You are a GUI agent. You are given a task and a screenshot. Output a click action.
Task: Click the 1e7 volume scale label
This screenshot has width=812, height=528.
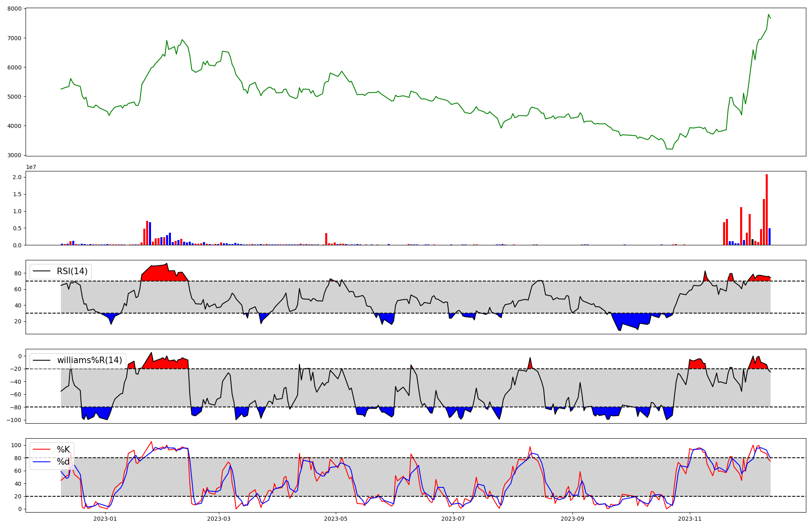click(x=31, y=167)
